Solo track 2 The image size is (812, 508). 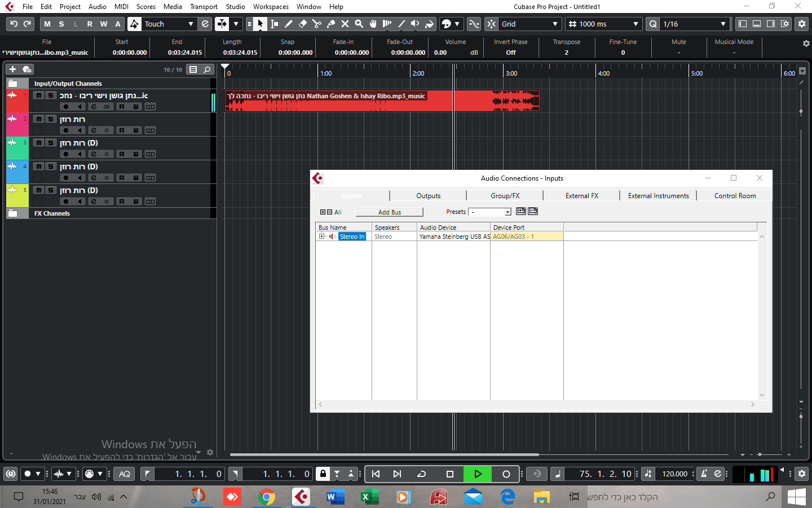(50, 119)
